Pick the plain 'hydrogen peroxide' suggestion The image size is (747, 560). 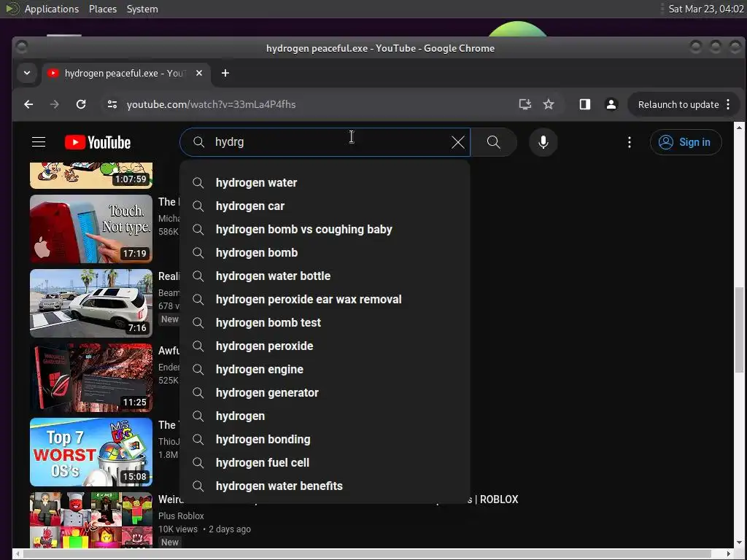(x=325, y=346)
